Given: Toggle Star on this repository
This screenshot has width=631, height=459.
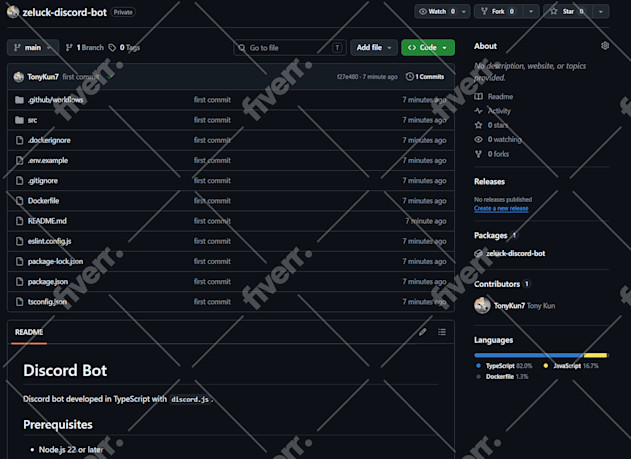Looking at the screenshot, I should (569, 11).
